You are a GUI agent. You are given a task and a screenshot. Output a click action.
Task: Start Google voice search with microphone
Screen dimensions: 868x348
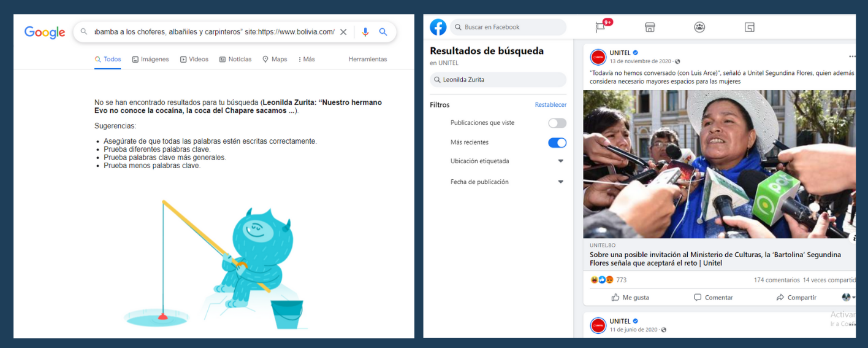365,32
